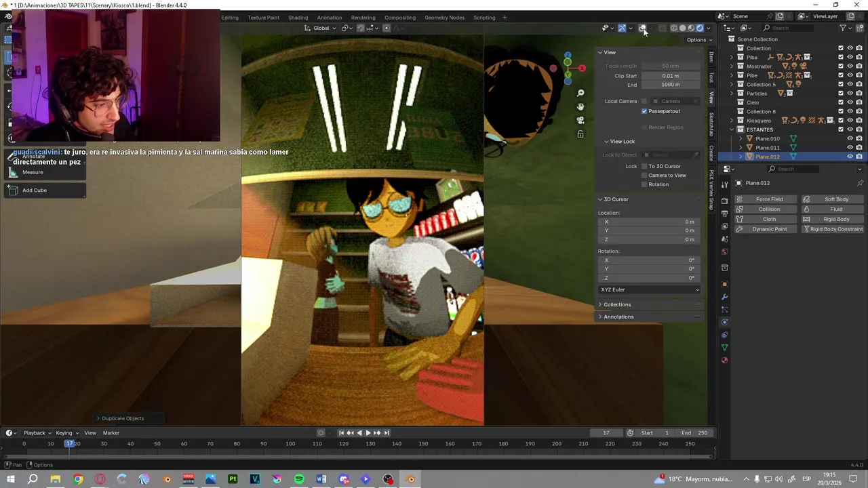Select wireframe viewport shading
The height and width of the screenshot is (488, 868).
pos(674,28)
